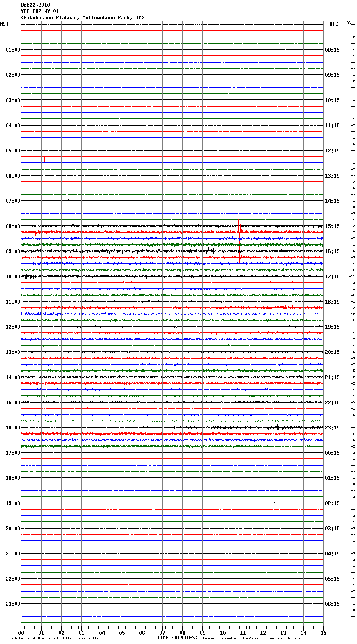
Task: Click the 13:15 UTC time label
Action: [332, 176]
